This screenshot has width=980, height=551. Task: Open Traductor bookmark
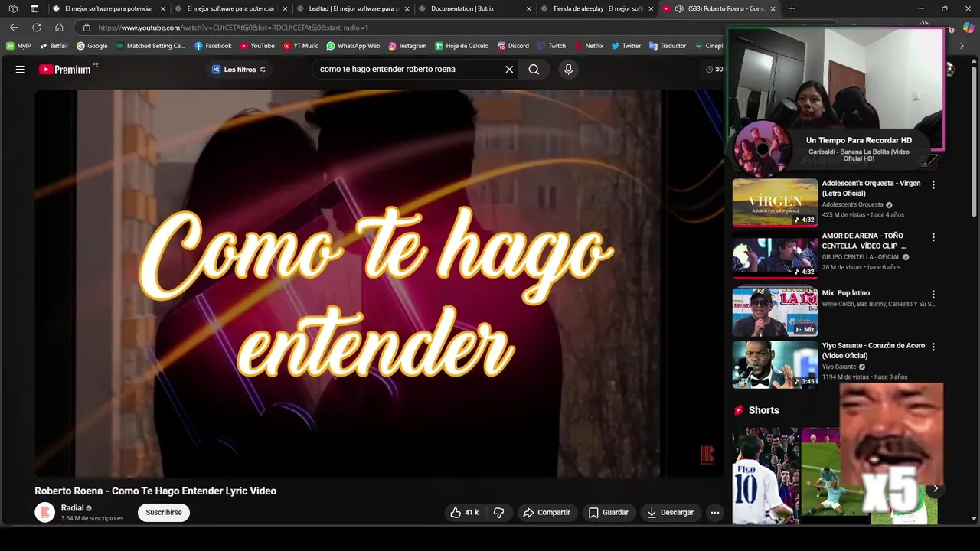pos(668,46)
